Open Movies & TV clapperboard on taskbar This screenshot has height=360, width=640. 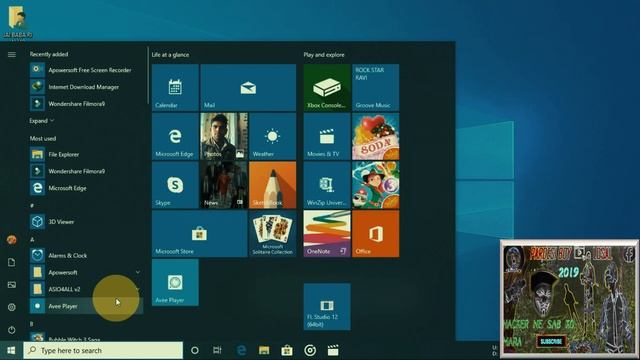[x=333, y=350]
